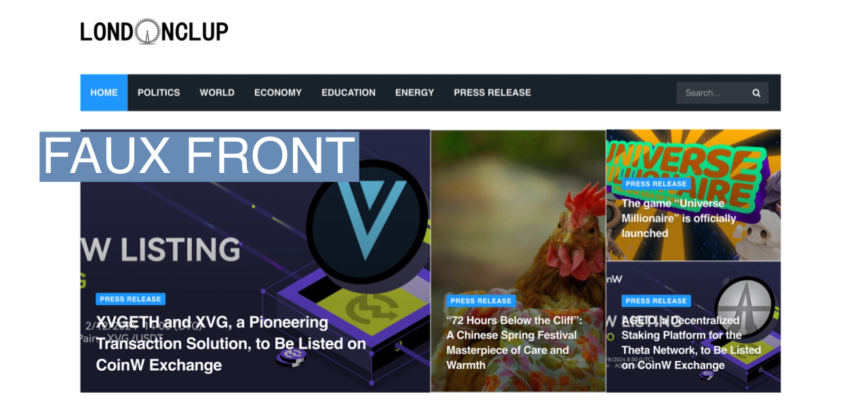Click Press Release tag on chicken article

[x=481, y=301]
